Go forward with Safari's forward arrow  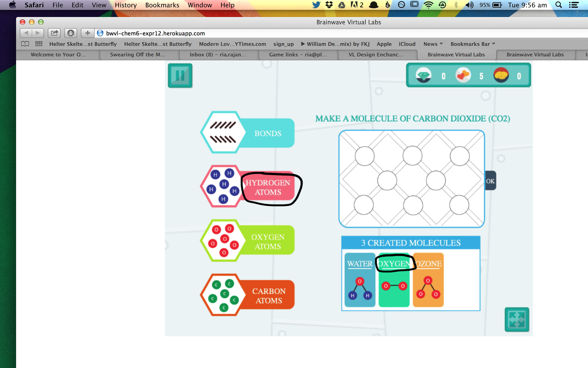tap(38, 33)
